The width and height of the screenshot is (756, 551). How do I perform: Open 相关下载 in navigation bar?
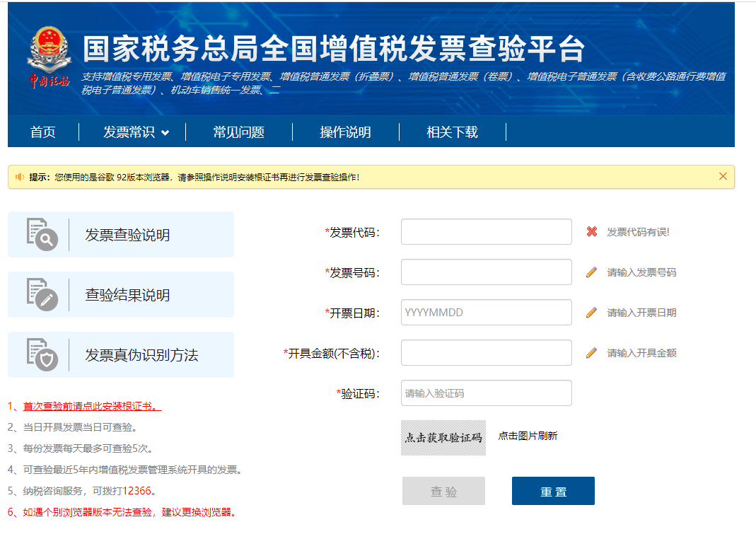[x=452, y=132]
